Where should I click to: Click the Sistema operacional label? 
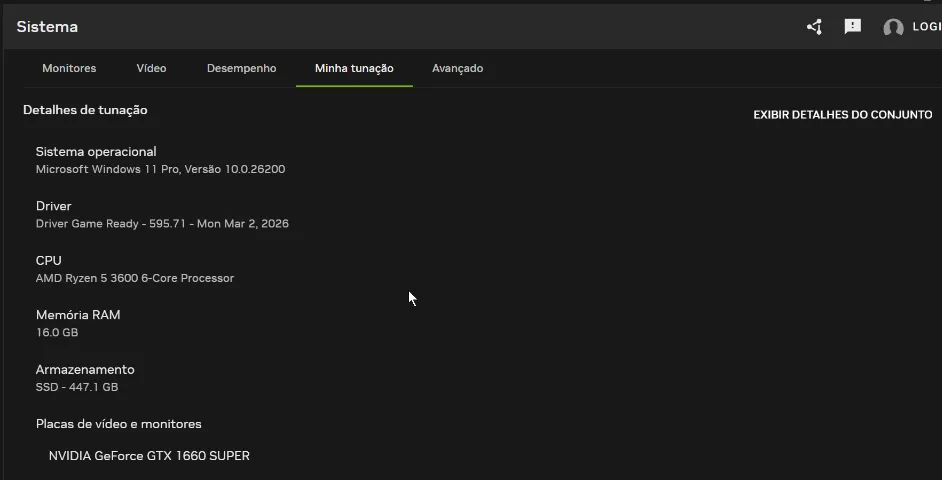[96, 152]
